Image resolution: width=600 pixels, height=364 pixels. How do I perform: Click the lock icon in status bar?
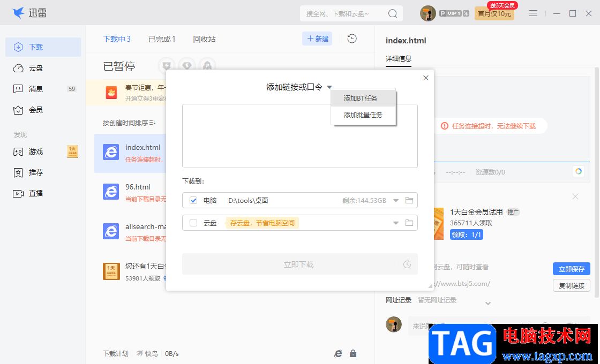point(353,353)
